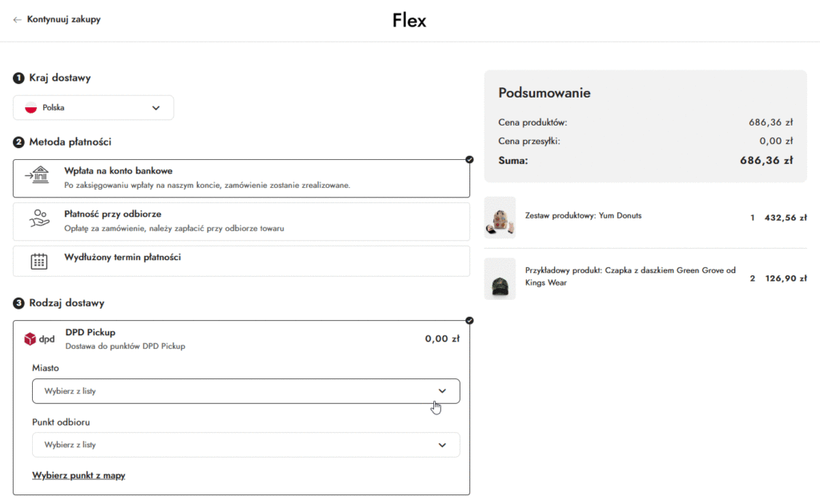Click the DPD courier logo

pyautogui.click(x=39, y=338)
